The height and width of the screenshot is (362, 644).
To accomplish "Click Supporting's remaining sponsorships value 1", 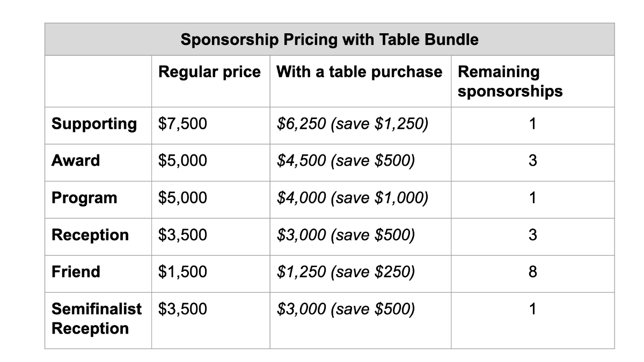I will pyautogui.click(x=532, y=124).
